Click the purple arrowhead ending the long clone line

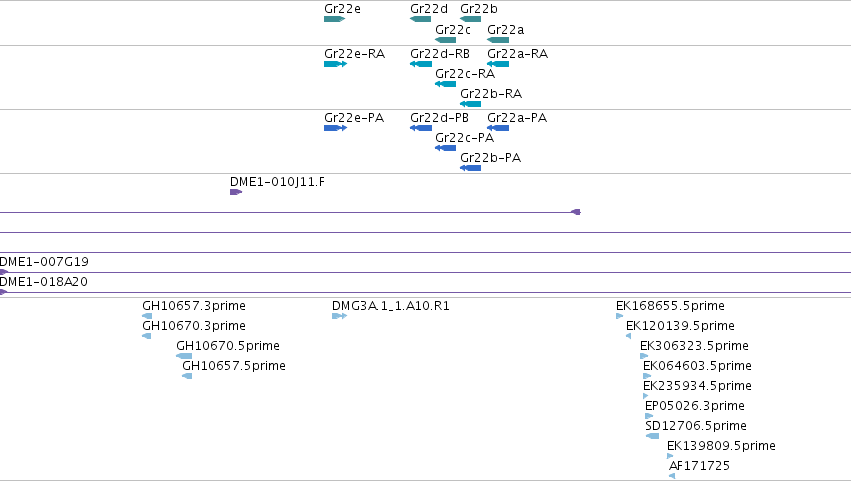[576, 212]
